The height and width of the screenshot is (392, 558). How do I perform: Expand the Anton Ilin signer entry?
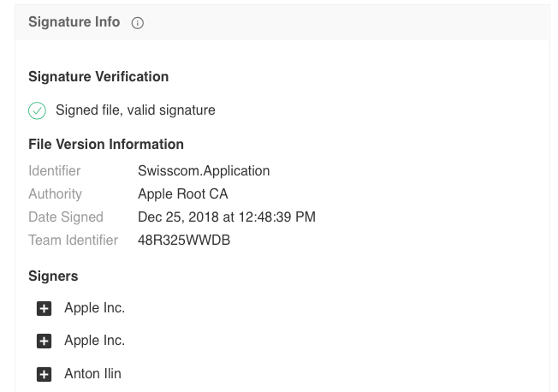45,374
